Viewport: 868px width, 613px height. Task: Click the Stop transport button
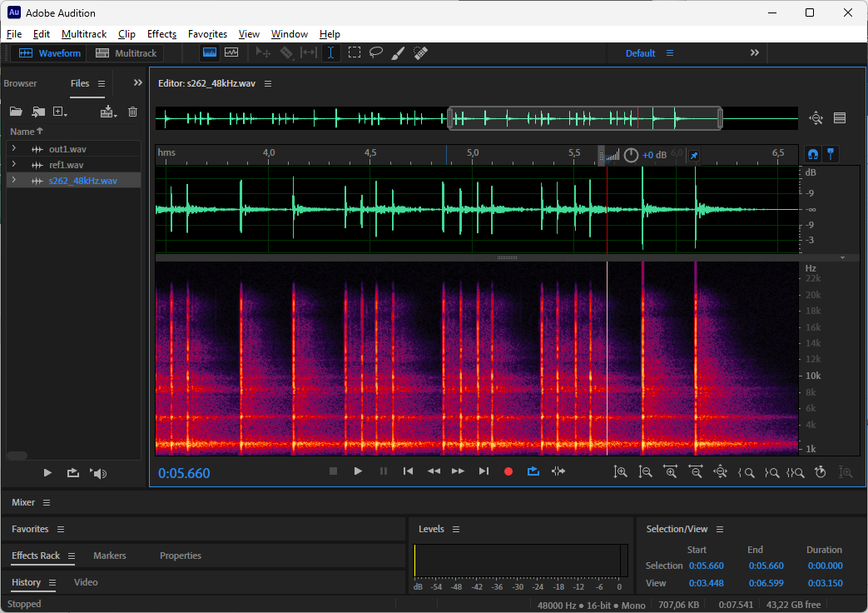click(x=333, y=471)
